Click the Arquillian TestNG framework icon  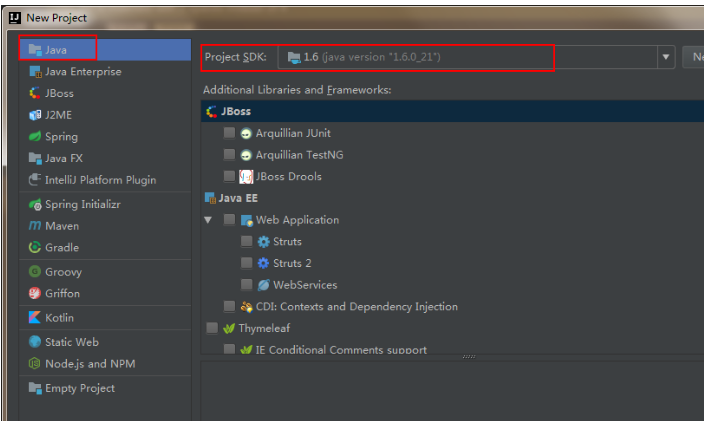(246, 155)
